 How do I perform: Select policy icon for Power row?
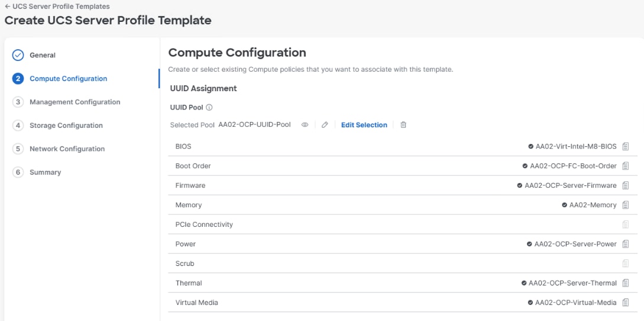(x=626, y=244)
